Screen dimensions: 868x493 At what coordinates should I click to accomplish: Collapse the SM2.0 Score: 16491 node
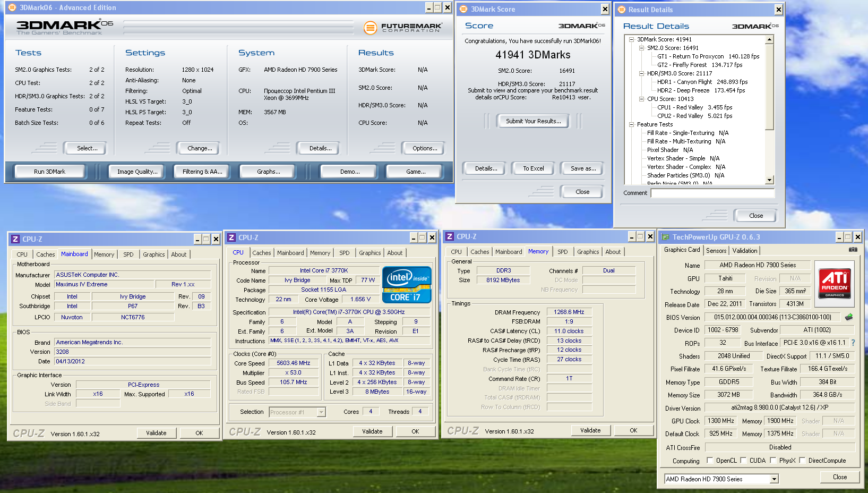pos(642,48)
